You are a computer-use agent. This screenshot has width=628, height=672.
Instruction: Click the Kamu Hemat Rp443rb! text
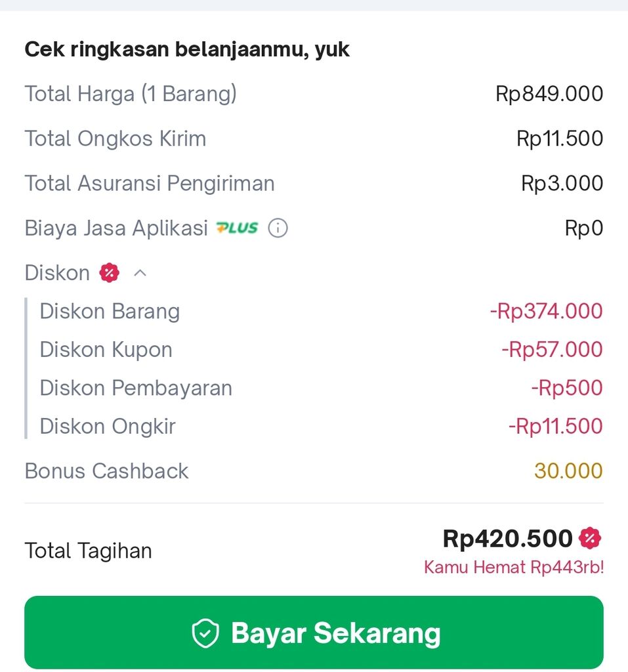tap(514, 567)
